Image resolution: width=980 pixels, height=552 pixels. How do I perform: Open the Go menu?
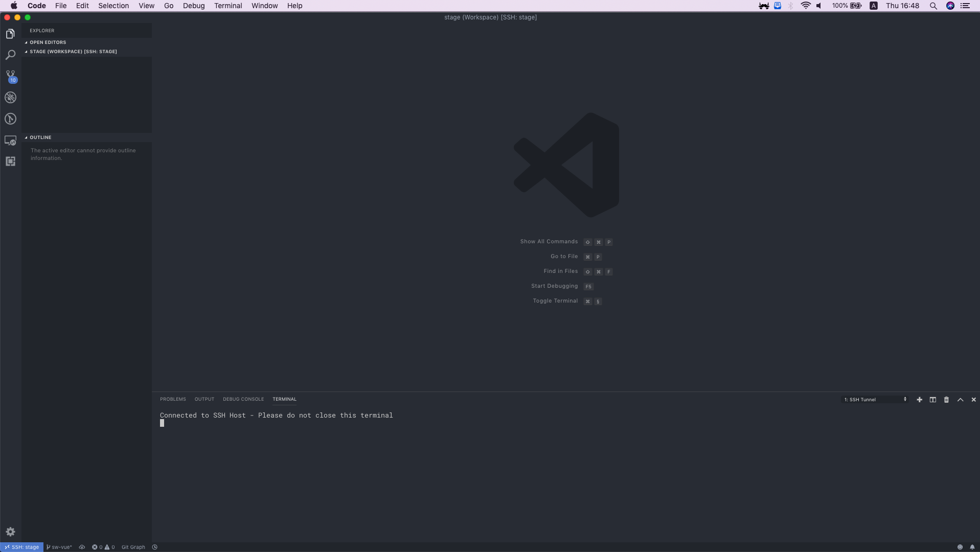coord(169,6)
